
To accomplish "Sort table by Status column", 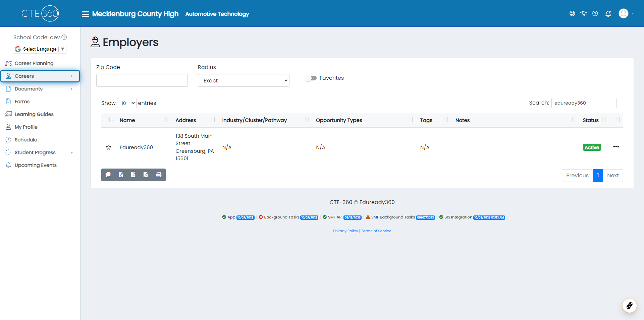I will coord(594,120).
